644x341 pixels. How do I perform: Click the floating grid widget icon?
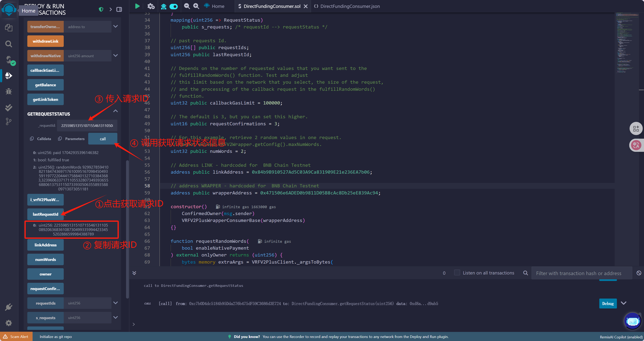(x=636, y=129)
